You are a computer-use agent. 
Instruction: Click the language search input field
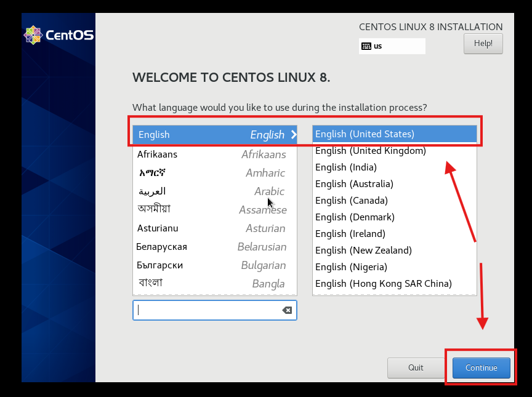tap(209, 310)
